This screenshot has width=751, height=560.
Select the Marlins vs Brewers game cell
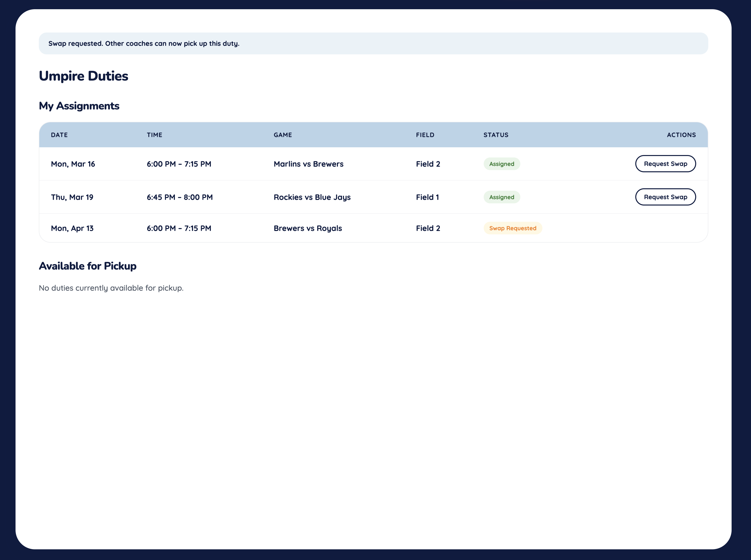pyautogui.click(x=308, y=164)
